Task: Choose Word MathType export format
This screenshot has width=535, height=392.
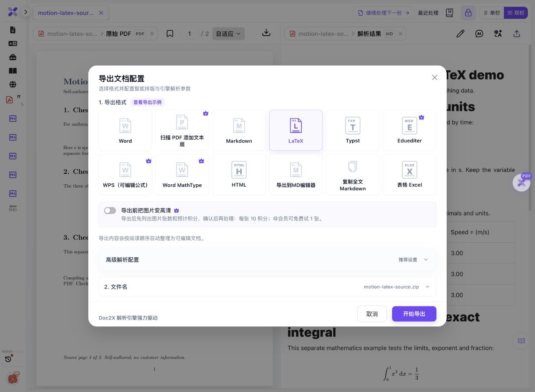Action: point(182,174)
